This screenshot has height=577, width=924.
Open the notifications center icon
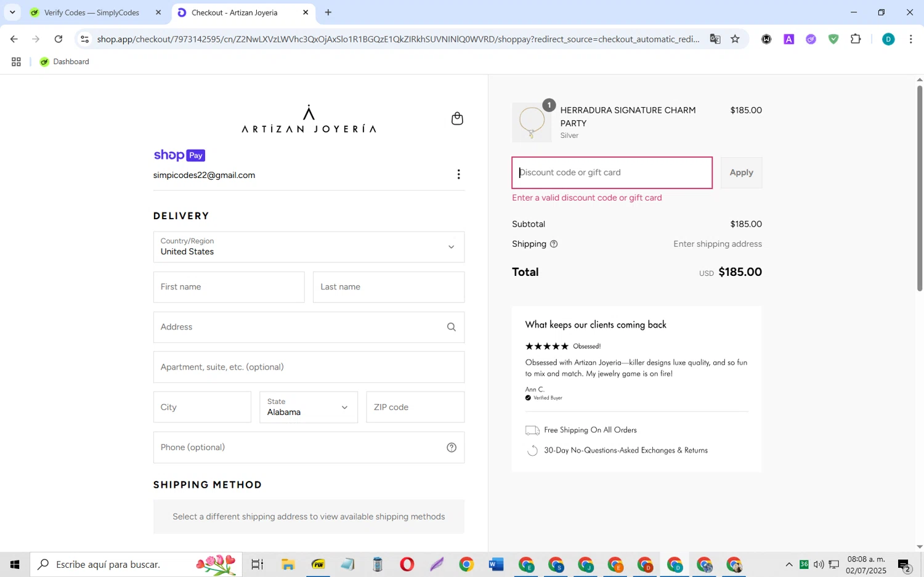point(905,565)
